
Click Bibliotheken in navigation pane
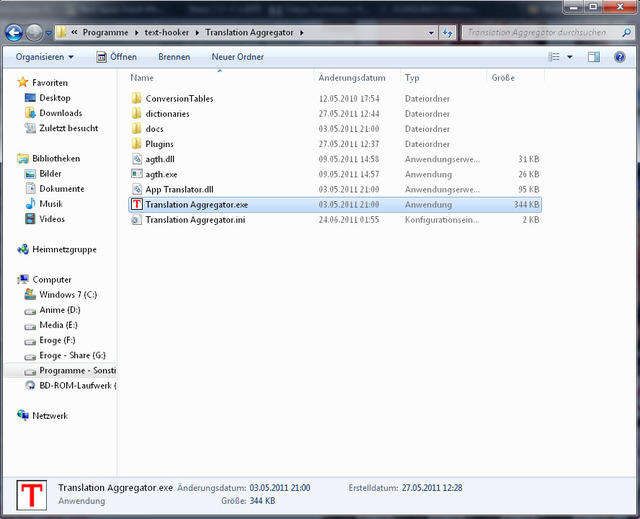tap(56, 158)
